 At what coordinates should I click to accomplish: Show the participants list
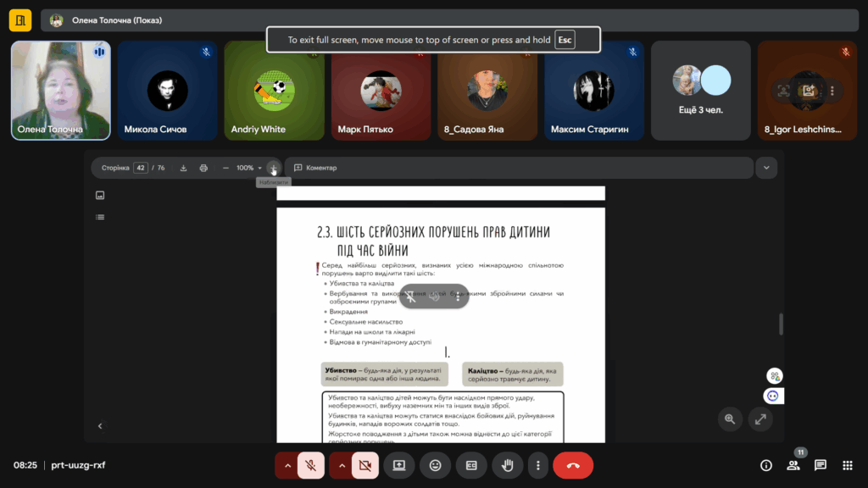point(793,465)
